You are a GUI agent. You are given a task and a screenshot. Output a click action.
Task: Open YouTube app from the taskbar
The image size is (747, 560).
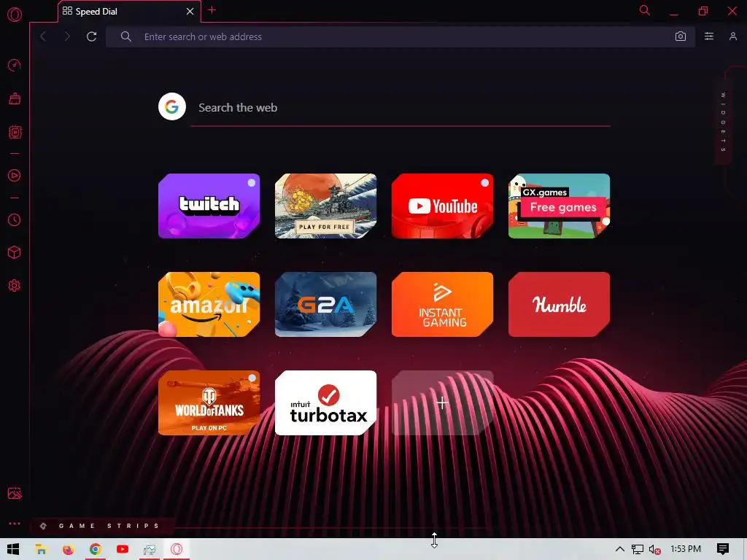click(x=123, y=549)
